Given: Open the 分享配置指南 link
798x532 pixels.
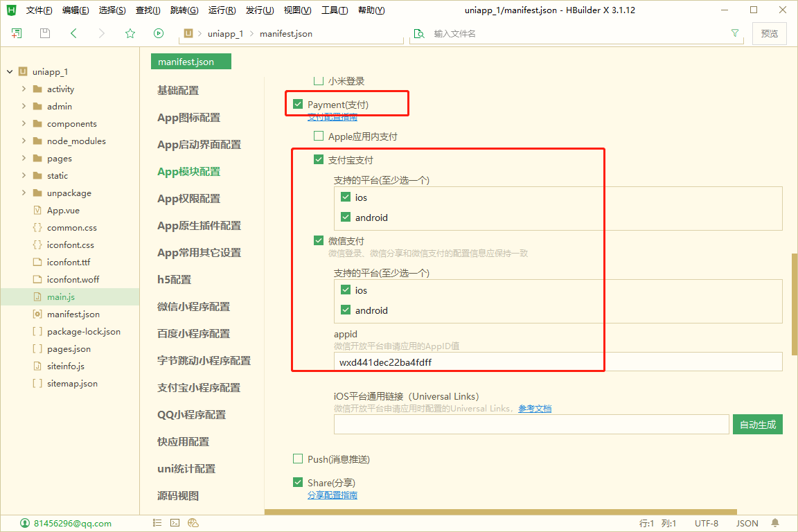Looking at the screenshot, I should point(332,495).
